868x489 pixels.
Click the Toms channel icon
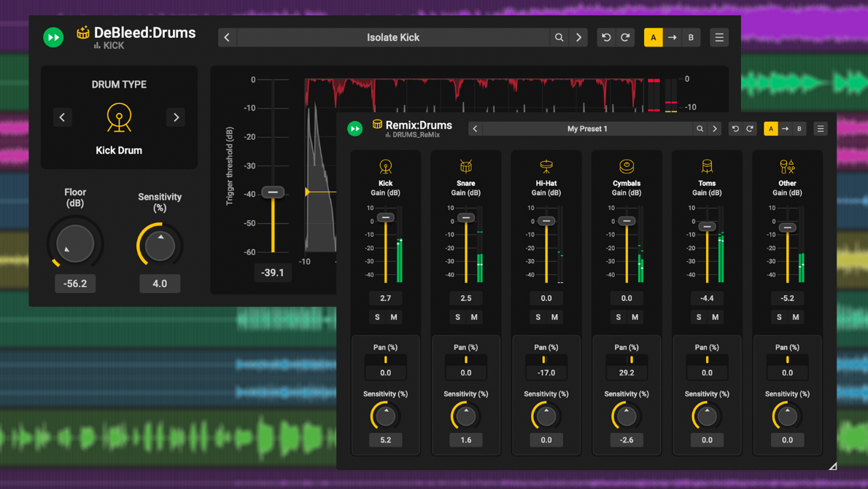tap(707, 166)
